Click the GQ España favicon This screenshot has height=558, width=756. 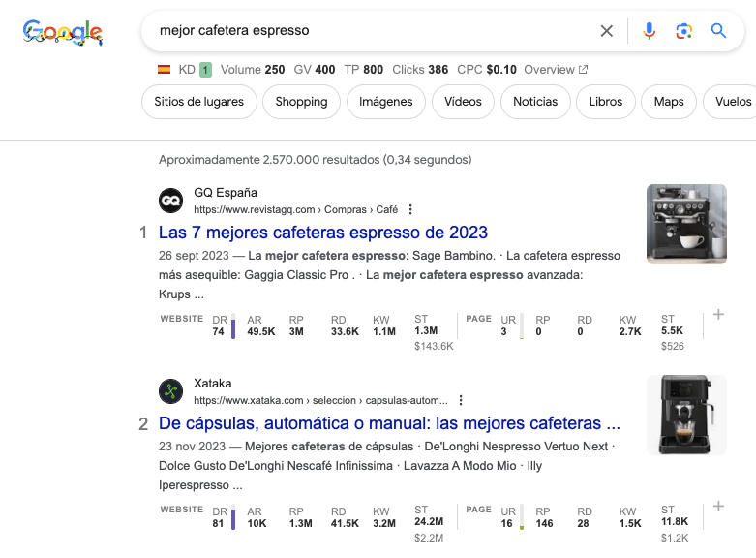point(170,201)
